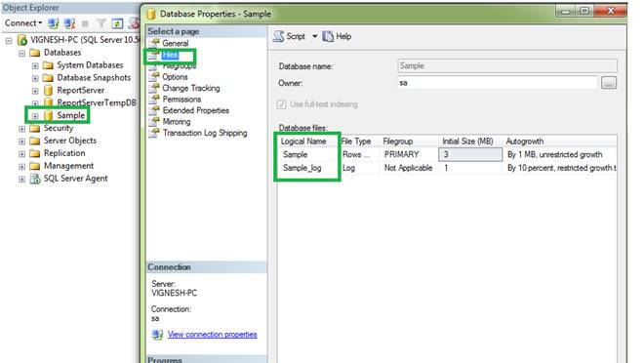This screenshot has width=644, height=363.
Task: Click the Owner text field
Action: 497,83
